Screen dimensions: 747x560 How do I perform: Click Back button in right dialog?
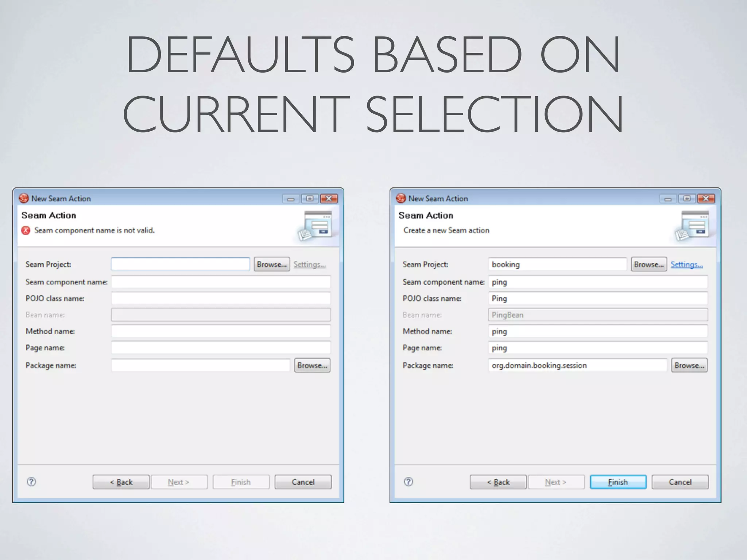coord(498,482)
